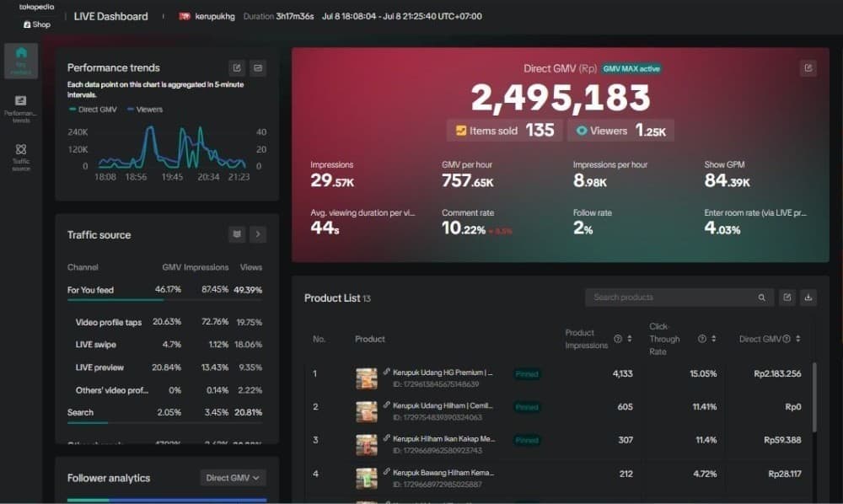Click Direct GMV value Rp2.183.256
The image size is (843, 504).
tap(777, 374)
